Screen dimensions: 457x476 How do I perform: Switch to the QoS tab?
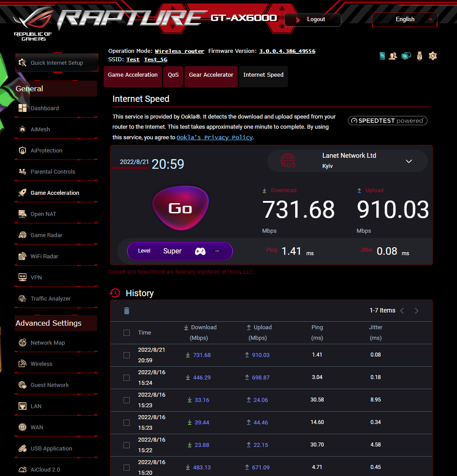[x=173, y=77]
